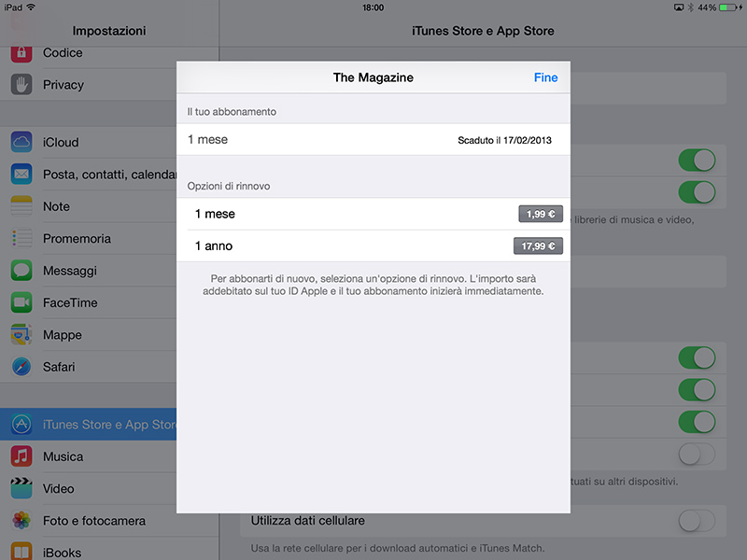Tap the 'Utilizza dati cellulare' label
The image size is (747, 560).
click(x=308, y=521)
